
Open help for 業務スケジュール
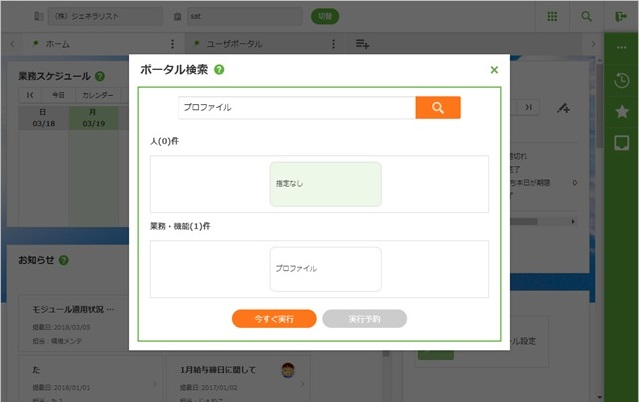(x=99, y=76)
